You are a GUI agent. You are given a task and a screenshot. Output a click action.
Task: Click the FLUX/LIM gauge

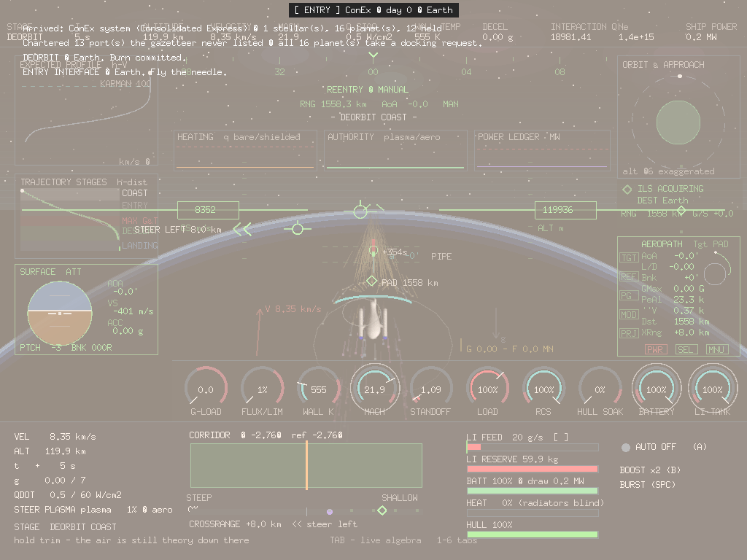point(262,388)
